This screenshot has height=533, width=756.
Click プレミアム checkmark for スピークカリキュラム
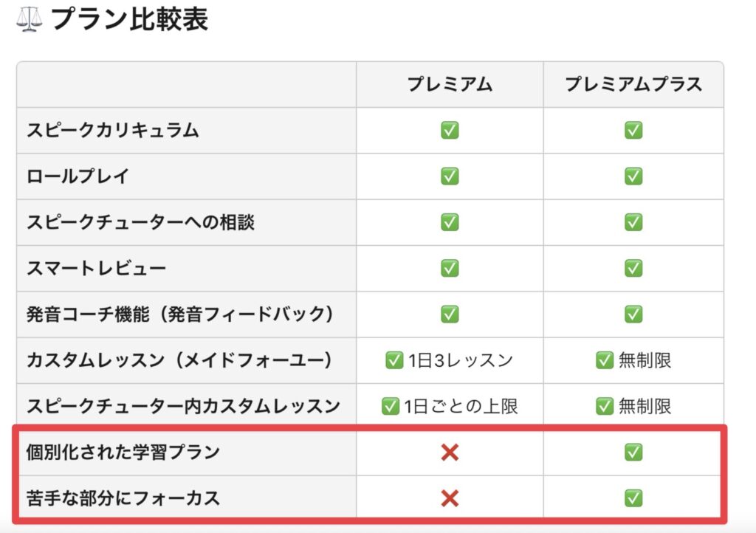(x=450, y=131)
